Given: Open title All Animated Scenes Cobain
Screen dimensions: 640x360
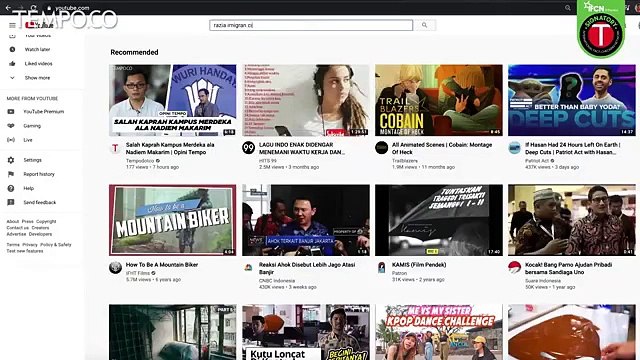Looking at the screenshot, I should pyautogui.click(x=442, y=149).
